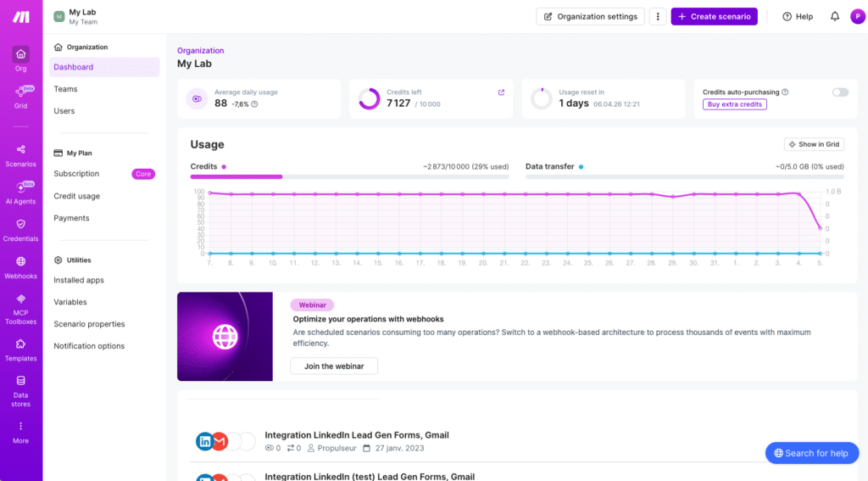Open the Webhooks section
868x481 pixels.
click(20, 268)
